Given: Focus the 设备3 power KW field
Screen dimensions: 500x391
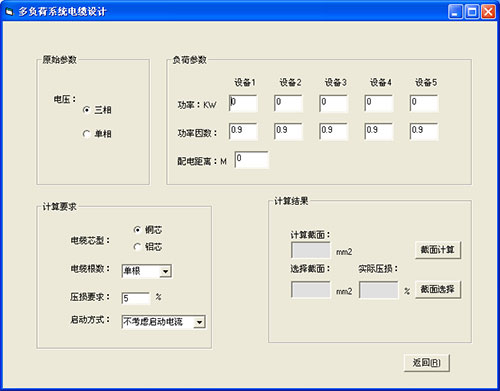Looking at the screenshot, I should tap(333, 103).
